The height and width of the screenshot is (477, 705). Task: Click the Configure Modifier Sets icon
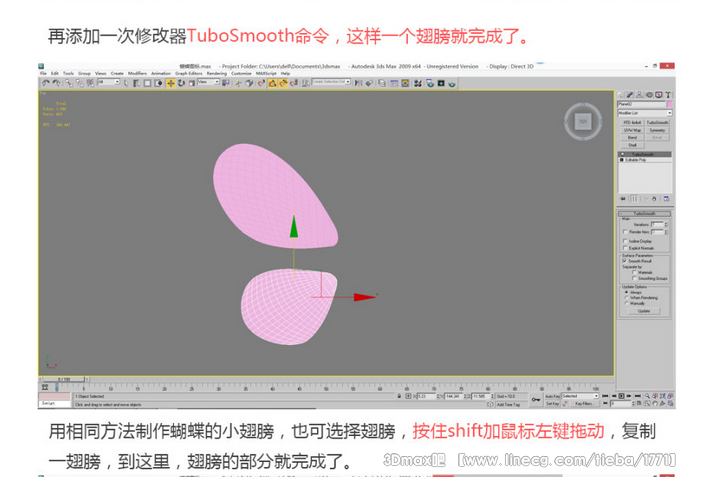pyautogui.click(x=666, y=199)
